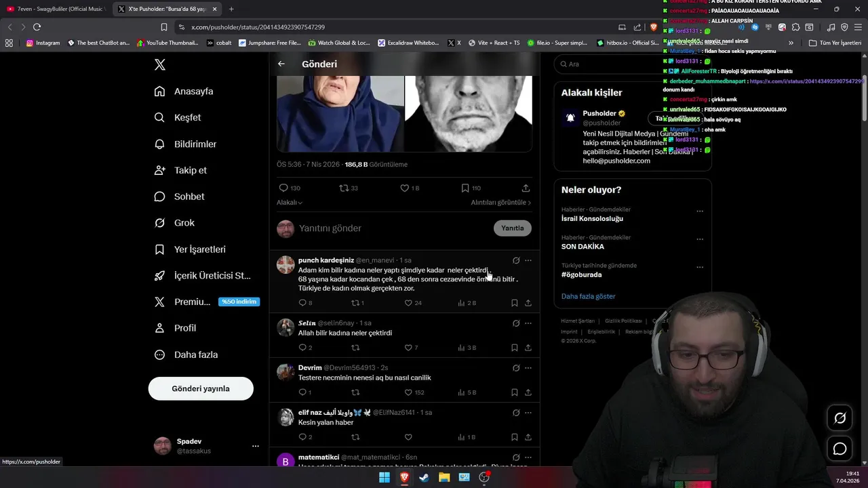Open punch kardeşiniz profile name
The width and height of the screenshot is (868, 488).
(326, 260)
